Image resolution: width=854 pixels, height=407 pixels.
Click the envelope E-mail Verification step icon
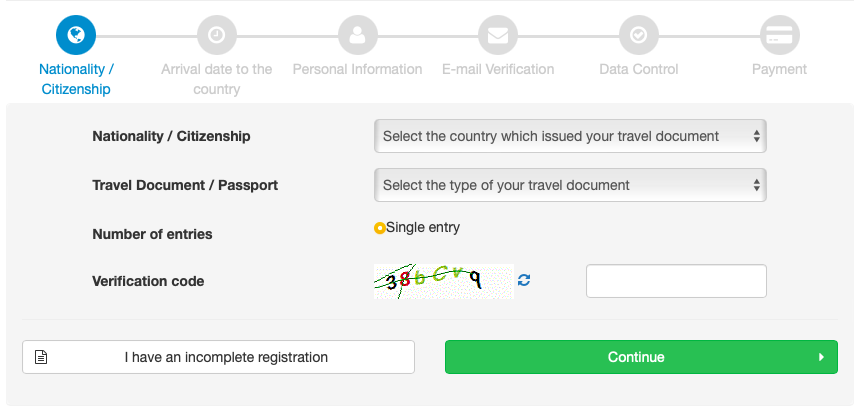pos(497,35)
